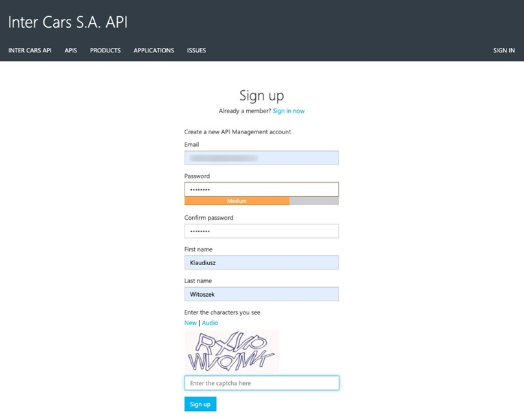Switch to the APPLICATIONS page
This screenshot has height=420, width=524.
point(154,51)
